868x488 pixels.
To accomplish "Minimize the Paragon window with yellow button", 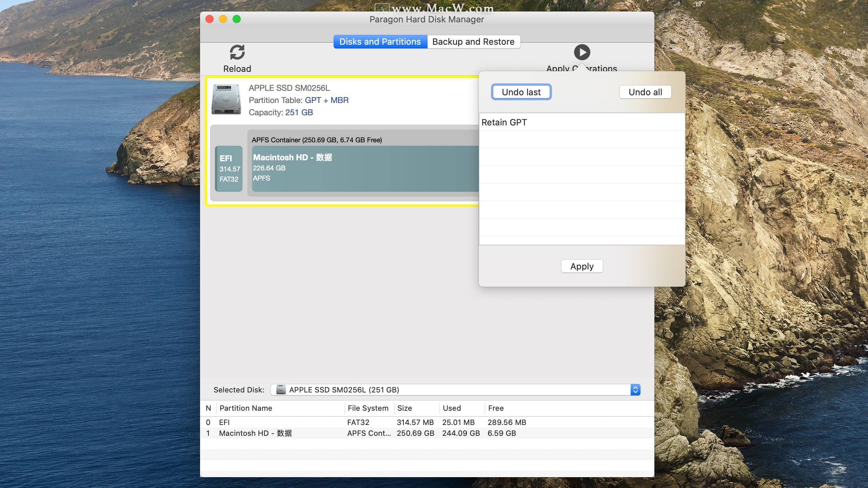I will [x=223, y=19].
